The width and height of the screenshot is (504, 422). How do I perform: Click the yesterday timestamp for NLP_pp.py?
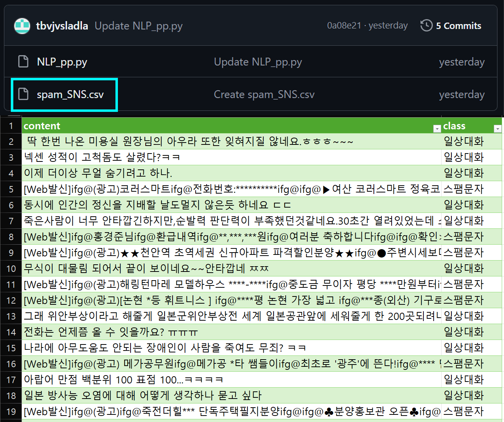point(462,62)
